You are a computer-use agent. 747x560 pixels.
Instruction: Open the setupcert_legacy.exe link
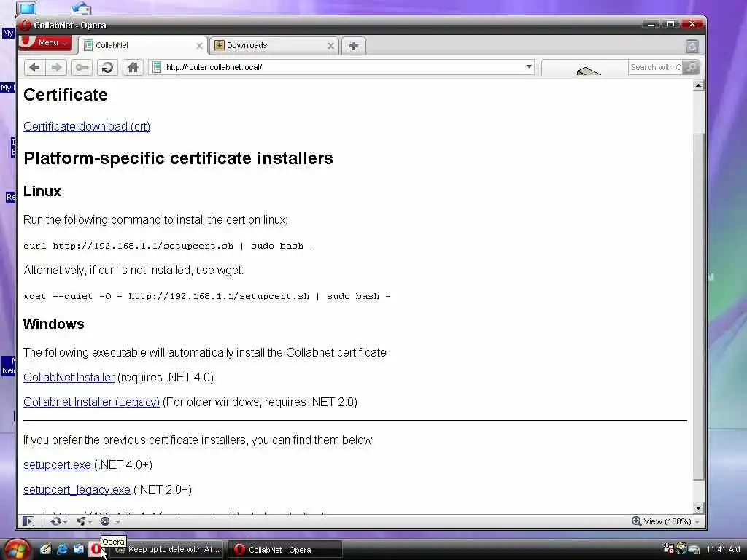pos(77,489)
